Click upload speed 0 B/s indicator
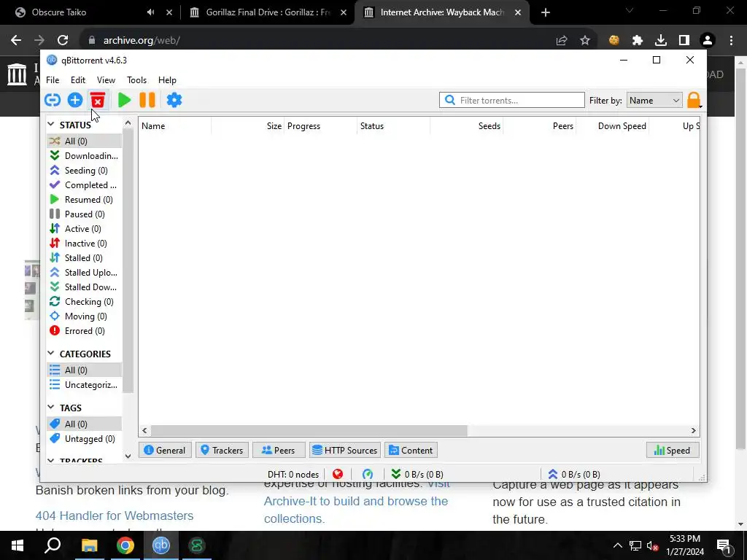Screen dimensions: 747x560 (x=574, y=474)
